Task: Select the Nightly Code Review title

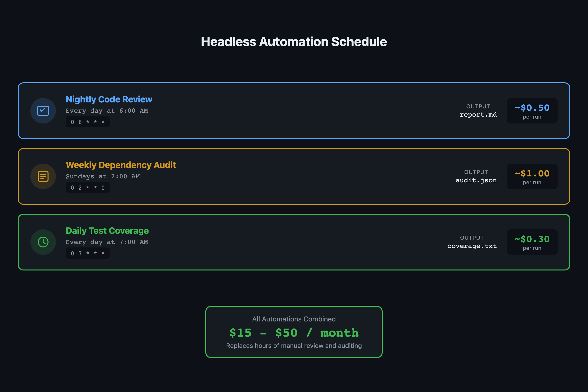Action: tap(109, 99)
